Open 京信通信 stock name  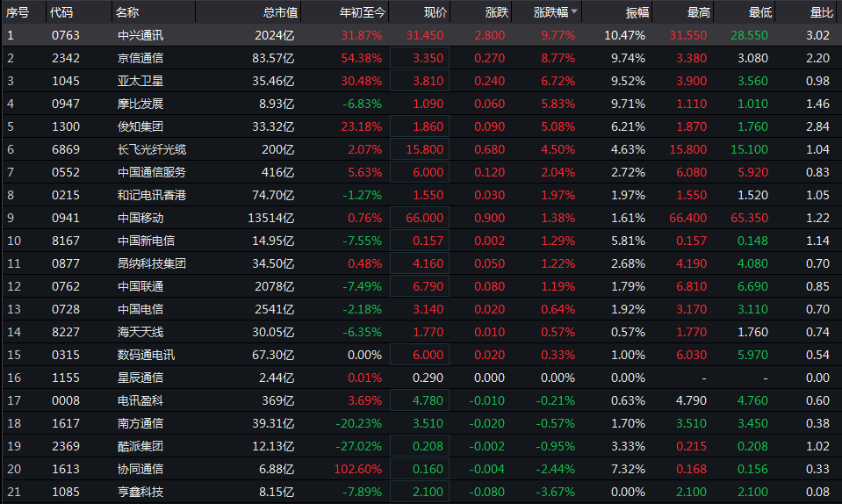(x=140, y=58)
